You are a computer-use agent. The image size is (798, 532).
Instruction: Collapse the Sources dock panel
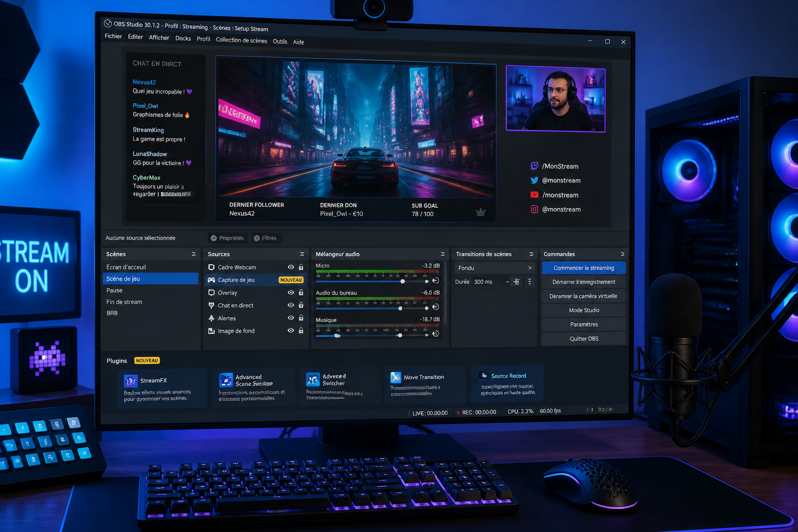(x=302, y=254)
